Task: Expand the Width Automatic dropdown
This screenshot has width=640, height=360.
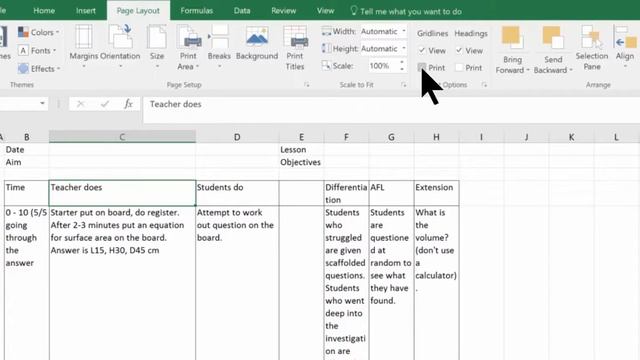Action: 404,31
